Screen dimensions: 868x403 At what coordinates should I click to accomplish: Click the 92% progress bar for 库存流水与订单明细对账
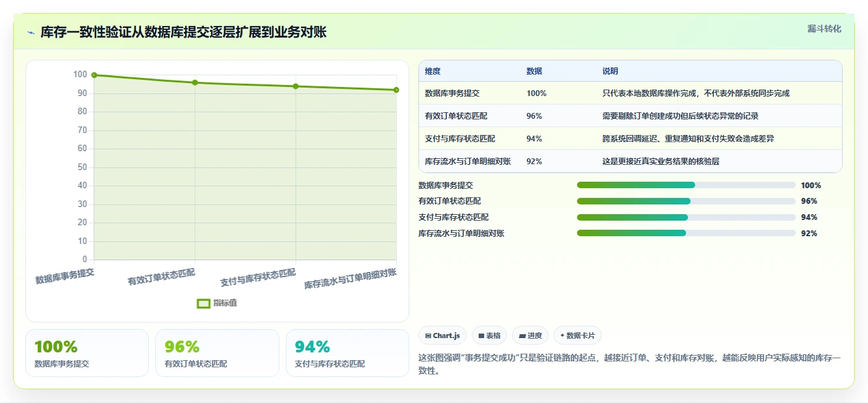[686, 233]
